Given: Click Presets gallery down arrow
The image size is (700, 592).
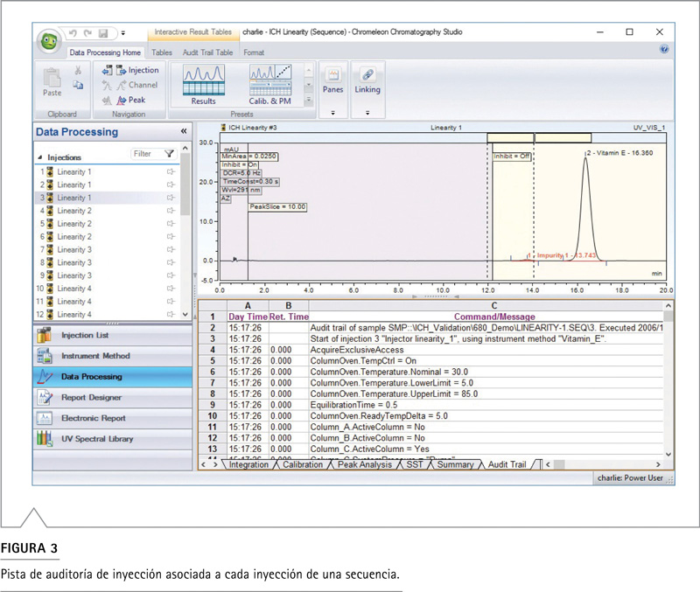Looking at the screenshot, I should (x=309, y=85).
